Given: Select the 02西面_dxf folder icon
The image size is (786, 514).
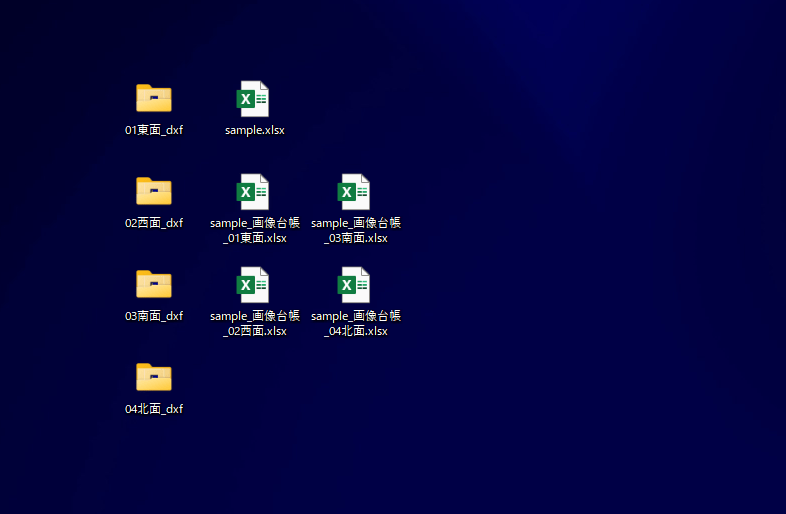Looking at the screenshot, I should [x=154, y=191].
